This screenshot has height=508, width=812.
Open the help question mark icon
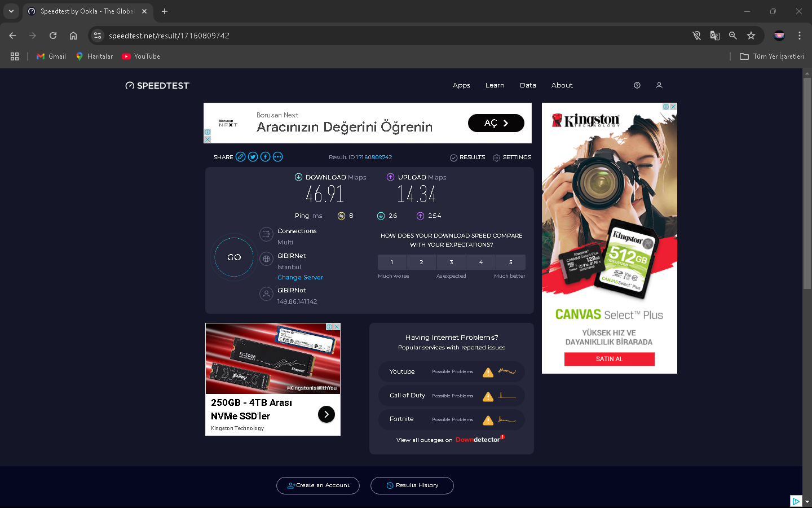[637, 85]
